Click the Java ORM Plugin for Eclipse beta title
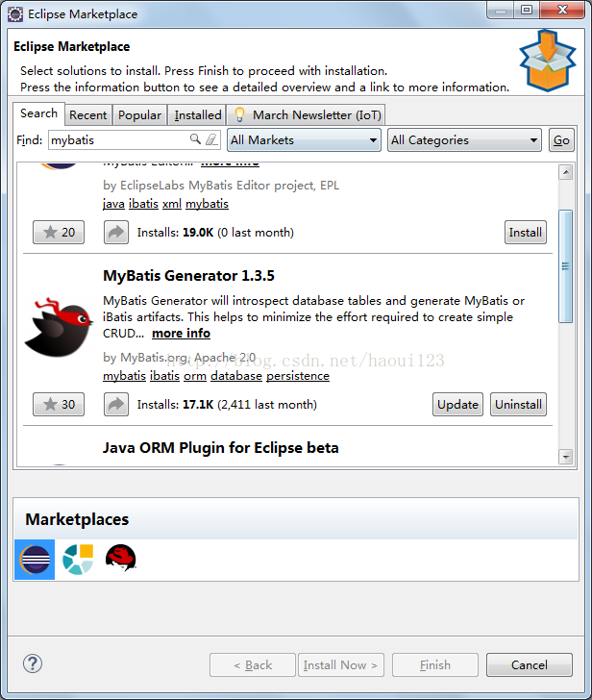 220,448
